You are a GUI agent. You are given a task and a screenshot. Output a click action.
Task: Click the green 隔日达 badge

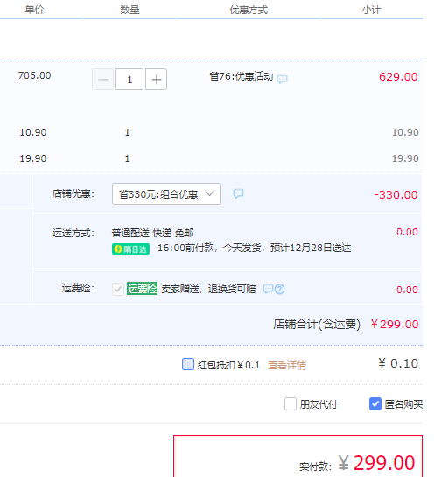point(130,249)
